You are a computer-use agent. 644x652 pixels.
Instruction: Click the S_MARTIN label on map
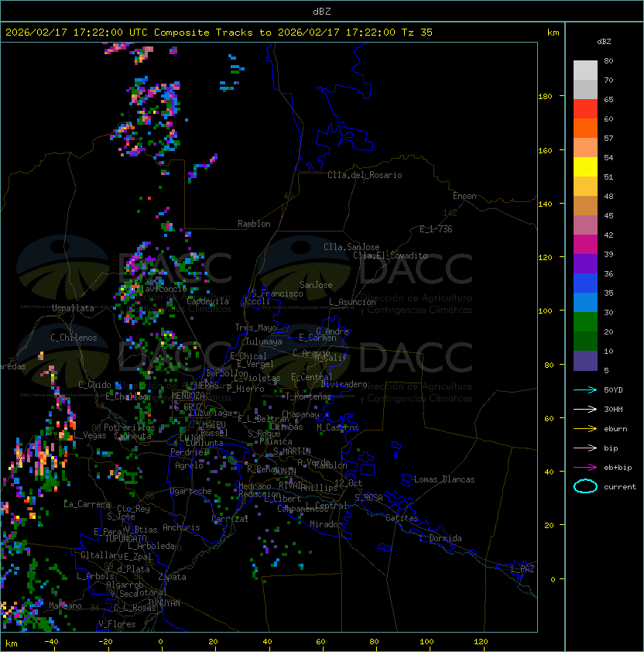[293, 451]
